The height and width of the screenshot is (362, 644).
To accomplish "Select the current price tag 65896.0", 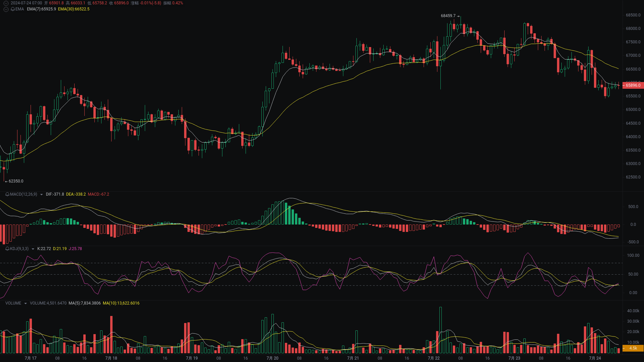I will (x=633, y=85).
